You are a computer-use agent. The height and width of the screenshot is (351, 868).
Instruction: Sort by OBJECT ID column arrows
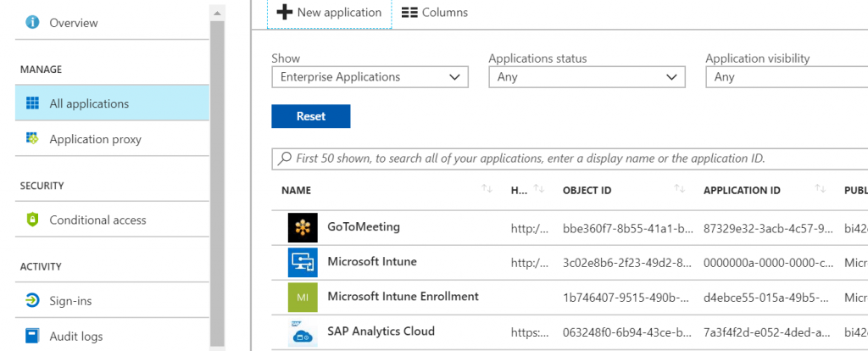tap(680, 189)
